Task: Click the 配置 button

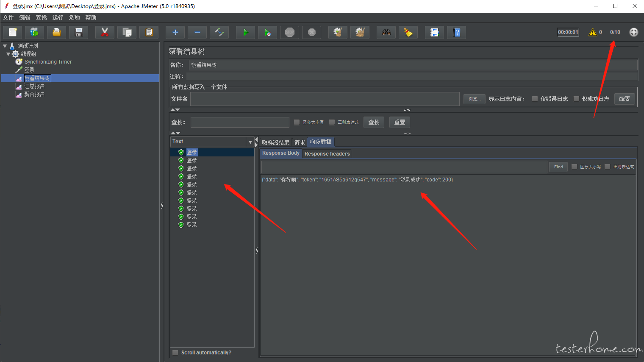Action: pos(625,99)
